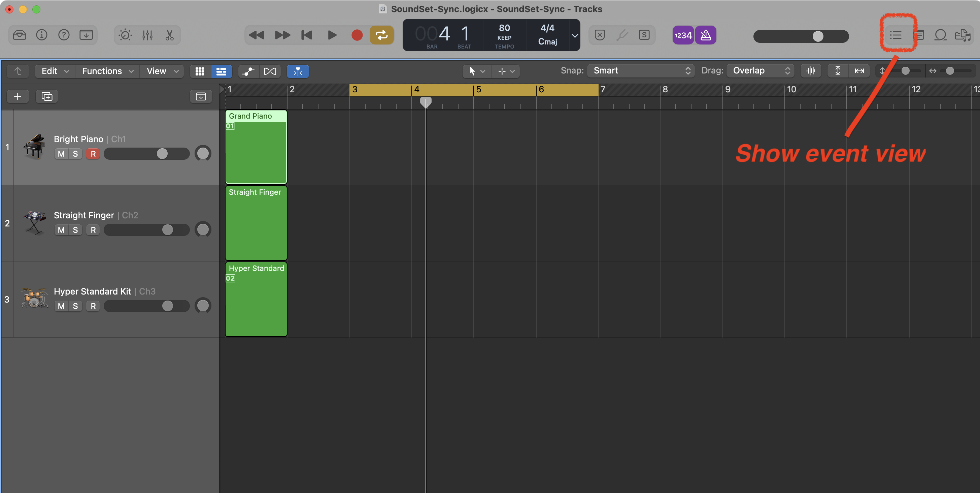Toggle the Automation view icon
This screenshot has height=493, width=980.
[x=248, y=71]
